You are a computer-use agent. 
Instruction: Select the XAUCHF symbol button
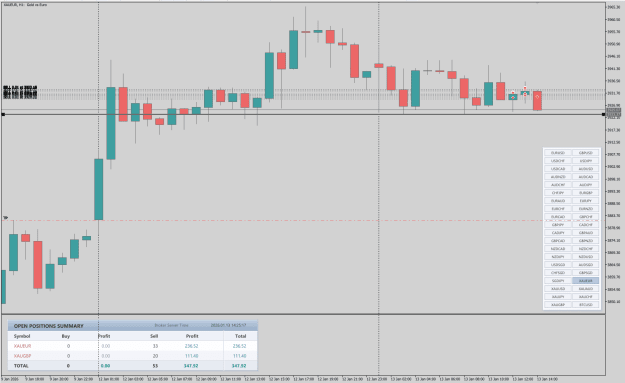[x=585, y=297]
